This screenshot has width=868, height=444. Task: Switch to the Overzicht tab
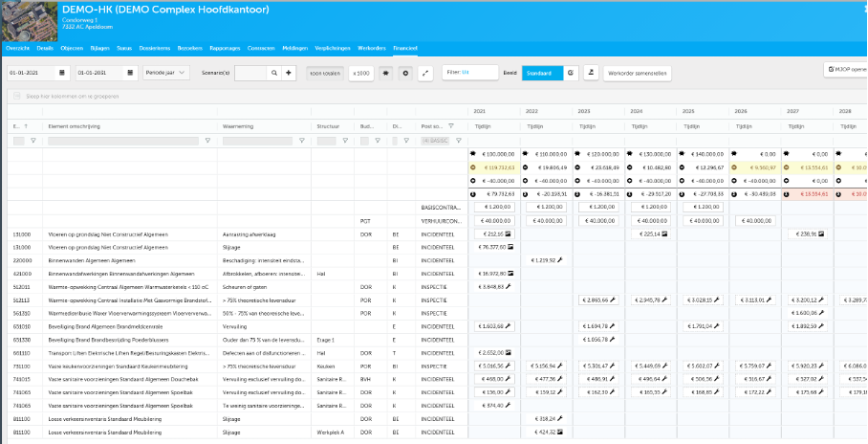18,48
